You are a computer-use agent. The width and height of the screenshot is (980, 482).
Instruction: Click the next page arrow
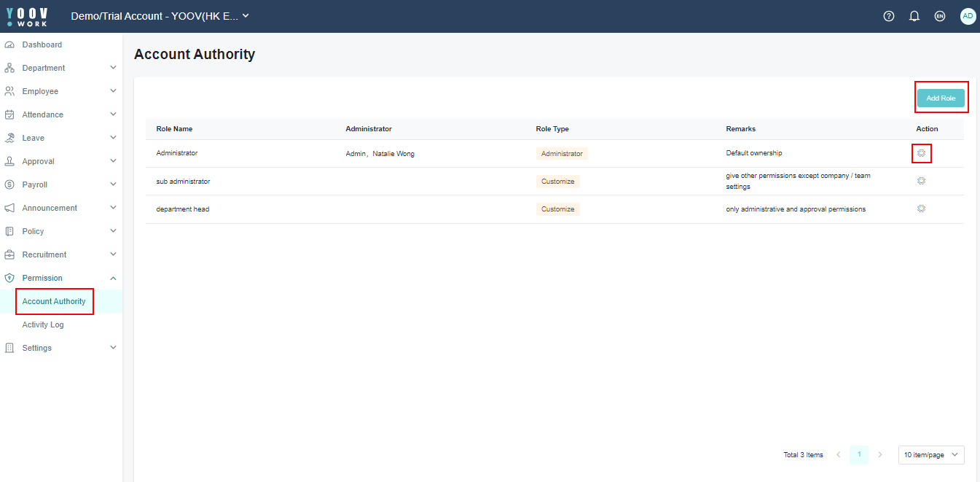pos(879,455)
